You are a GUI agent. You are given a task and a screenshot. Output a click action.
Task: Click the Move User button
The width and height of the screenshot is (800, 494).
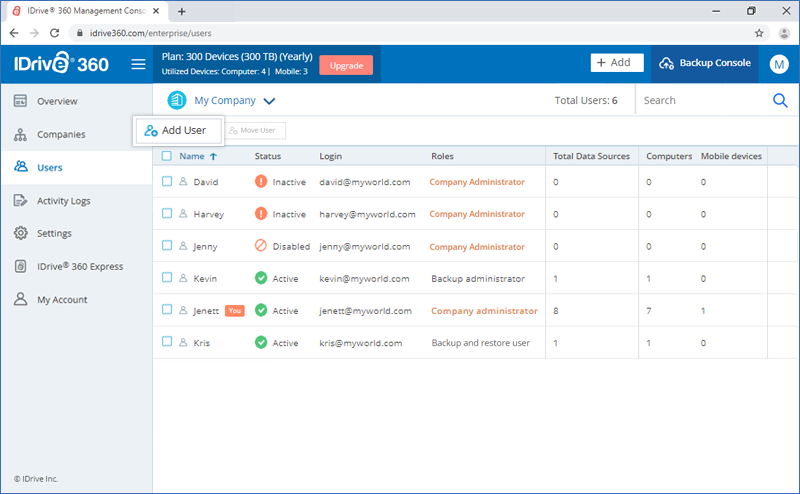click(255, 131)
